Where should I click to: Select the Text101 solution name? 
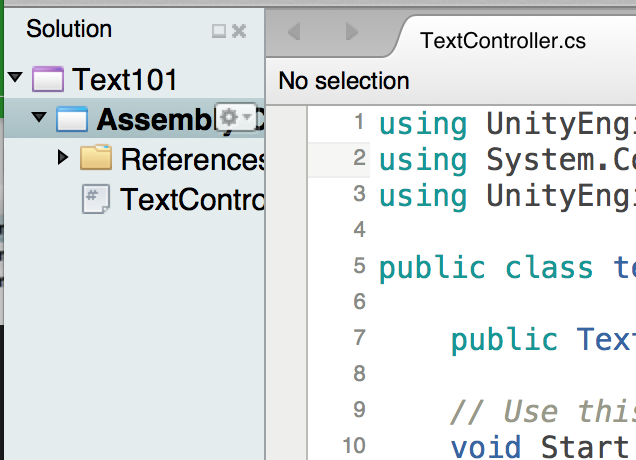click(125, 79)
